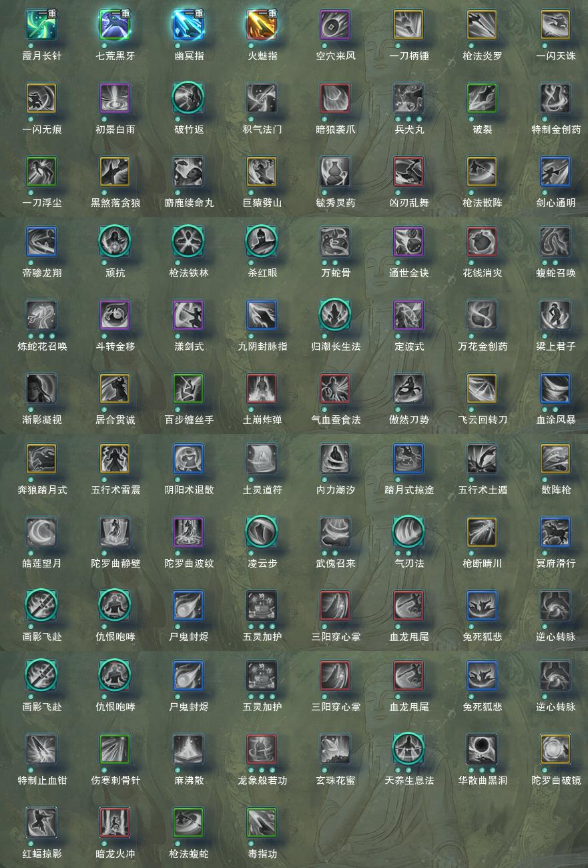Click the 归潮长生法 skill icon
The height and width of the screenshot is (868, 588).
[x=335, y=315]
